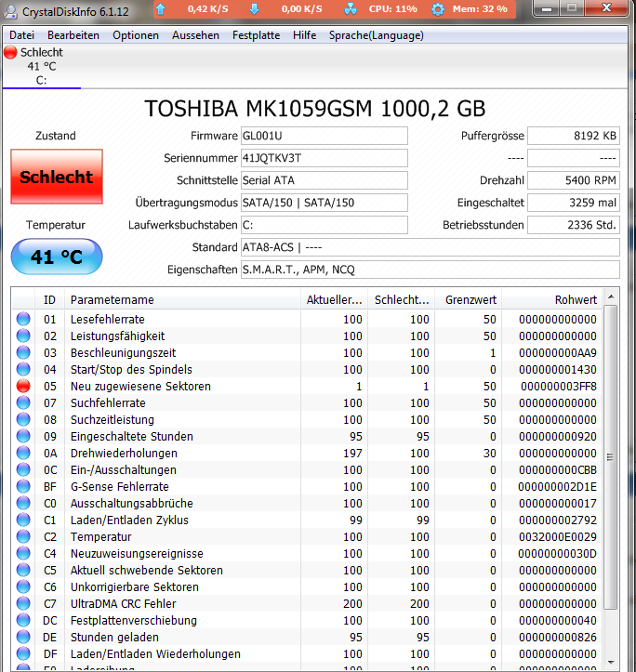The width and height of the screenshot is (636, 672).
Task: Click raw value 000000003FF8
Action: pos(559,386)
